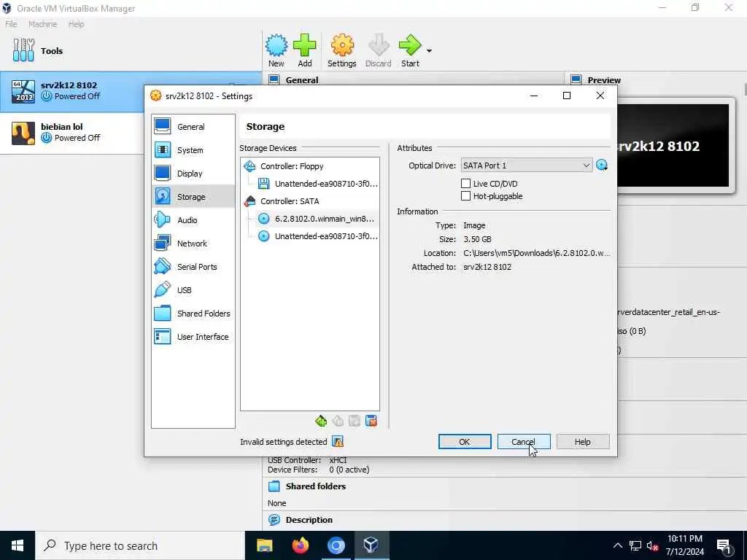Click the remove attachment icon
This screenshot has height=560, width=747.
click(x=371, y=421)
